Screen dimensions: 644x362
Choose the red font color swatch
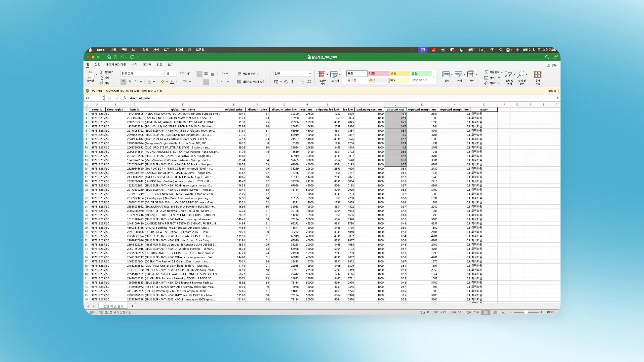point(172,81)
